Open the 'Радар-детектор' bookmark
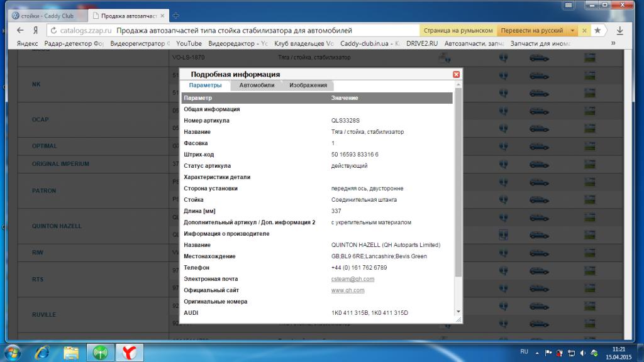The height and width of the screenshot is (362, 644). coord(74,43)
